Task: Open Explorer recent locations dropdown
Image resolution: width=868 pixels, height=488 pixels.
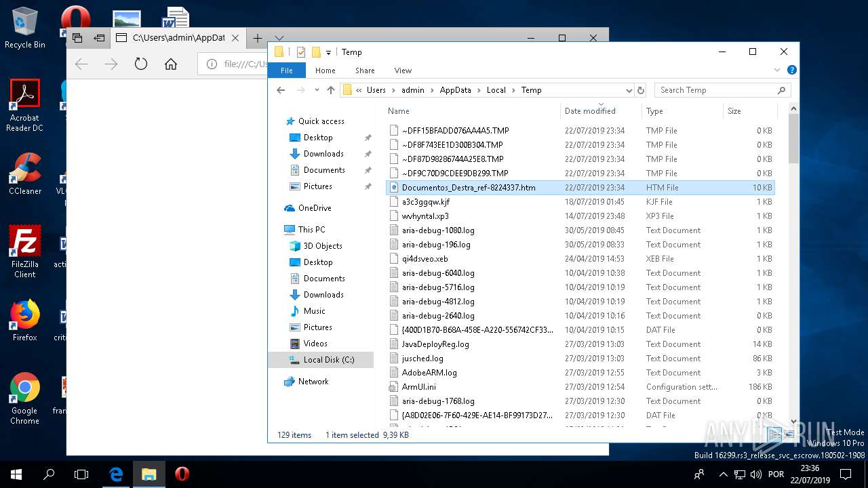Action: (317, 90)
